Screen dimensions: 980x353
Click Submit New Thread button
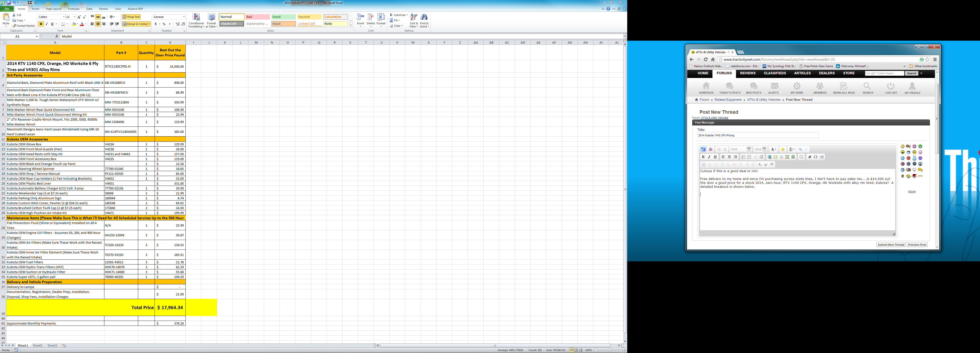891,245
